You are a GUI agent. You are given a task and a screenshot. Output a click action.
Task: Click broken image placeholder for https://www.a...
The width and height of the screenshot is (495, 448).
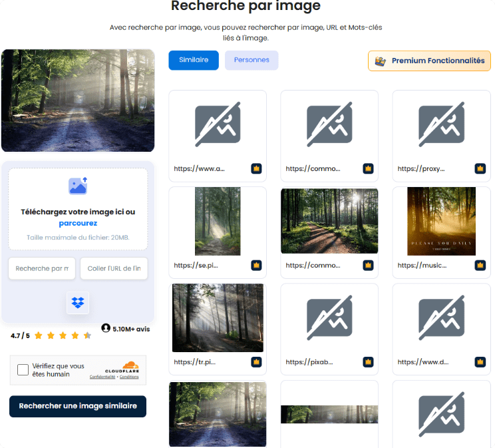[x=218, y=124]
